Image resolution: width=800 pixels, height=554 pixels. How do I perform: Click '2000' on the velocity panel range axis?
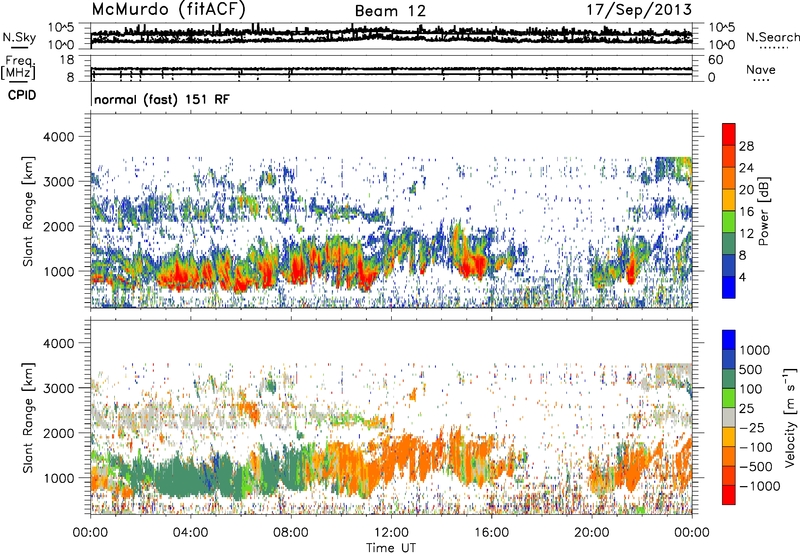point(61,433)
